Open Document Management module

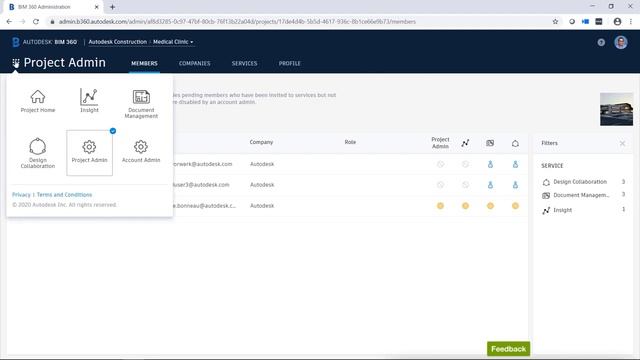point(141,104)
